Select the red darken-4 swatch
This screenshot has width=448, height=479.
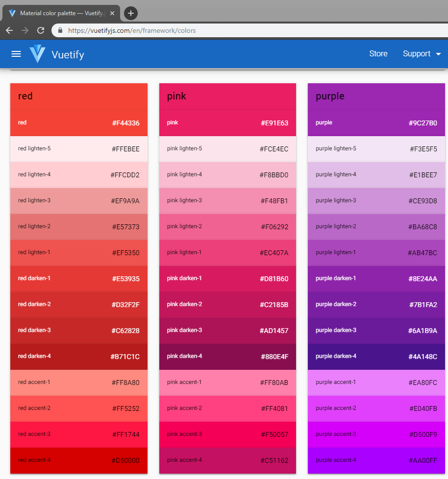coord(78,357)
